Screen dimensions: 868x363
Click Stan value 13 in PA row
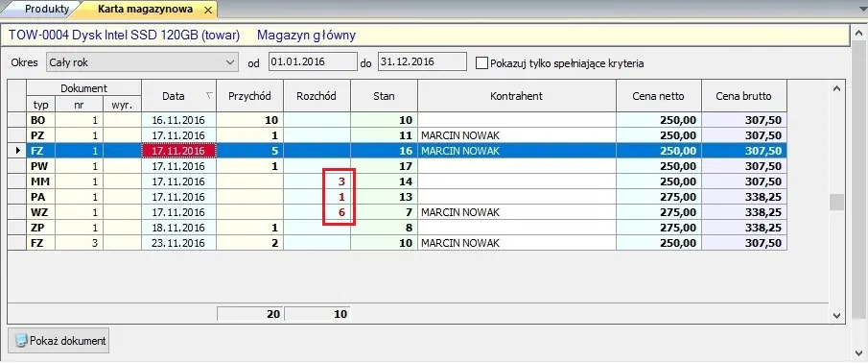[407, 197]
